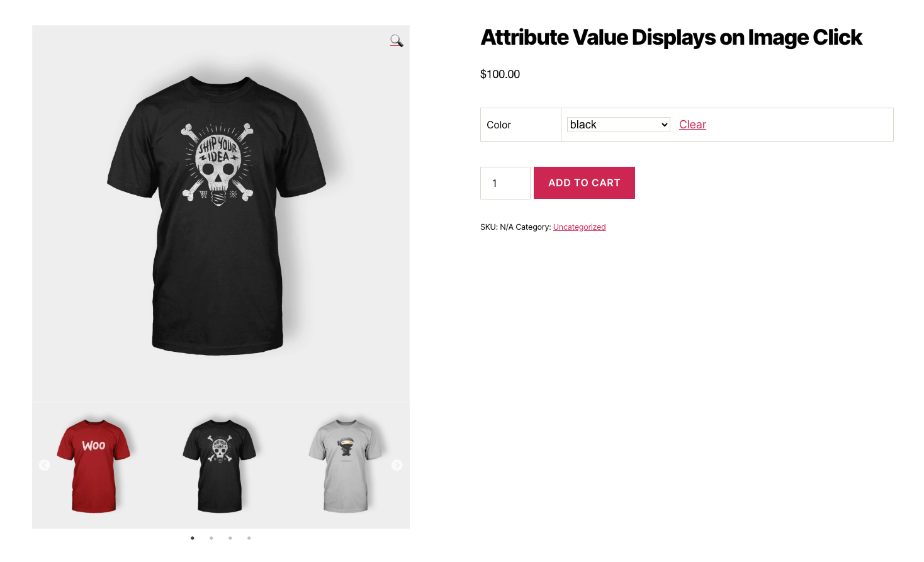This screenshot has height=562, width=924.
Task: Click the SKU: N/A text
Action: 497,227
